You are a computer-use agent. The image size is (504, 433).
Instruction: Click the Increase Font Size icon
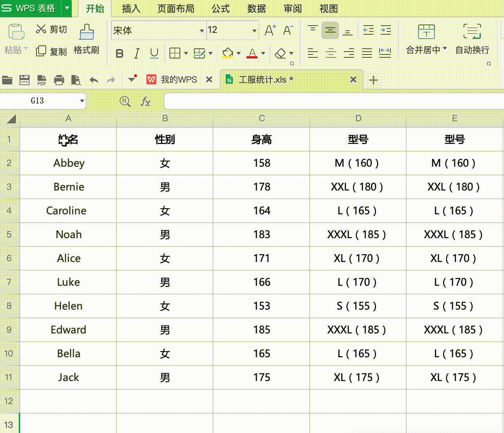[270, 30]
